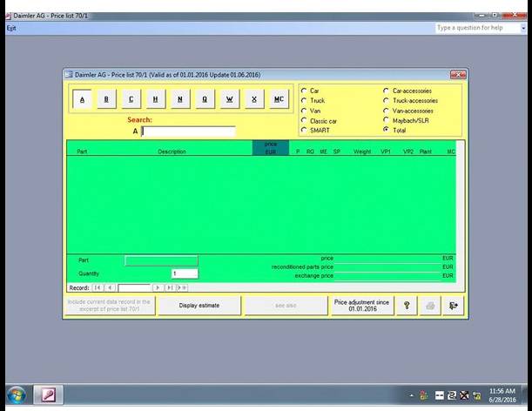Click the help question mark icon

[407, 306]
